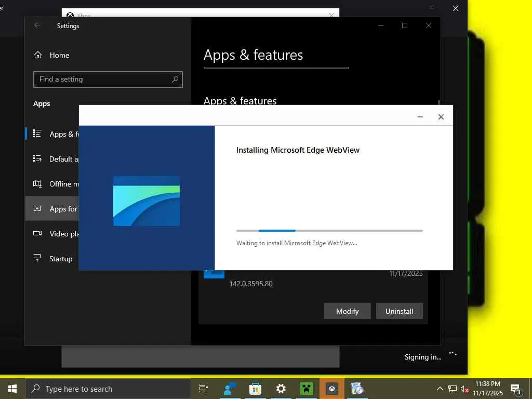Image resolution: width=532 pixels, height=399 pixels.
Task: Click the muted volume tray icon
Action: click(x=464, y=389)
